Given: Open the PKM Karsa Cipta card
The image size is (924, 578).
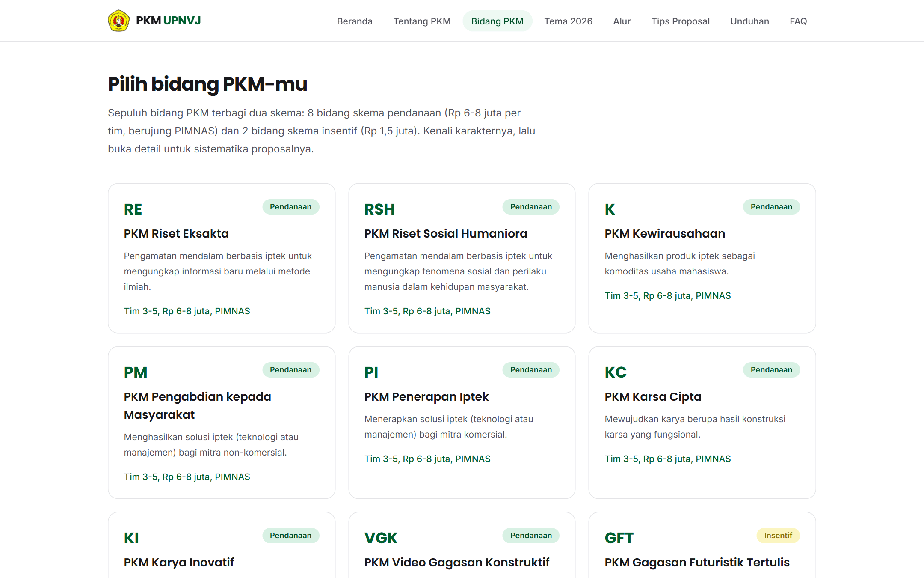Looking at the screenshot, I should [x=702, y=423].
